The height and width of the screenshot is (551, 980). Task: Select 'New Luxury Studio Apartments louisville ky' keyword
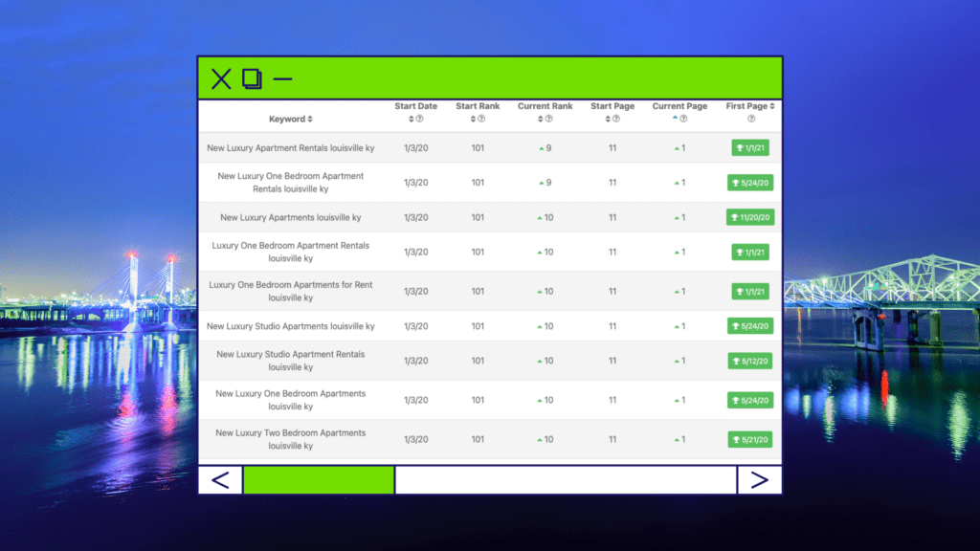click(291, 326)
